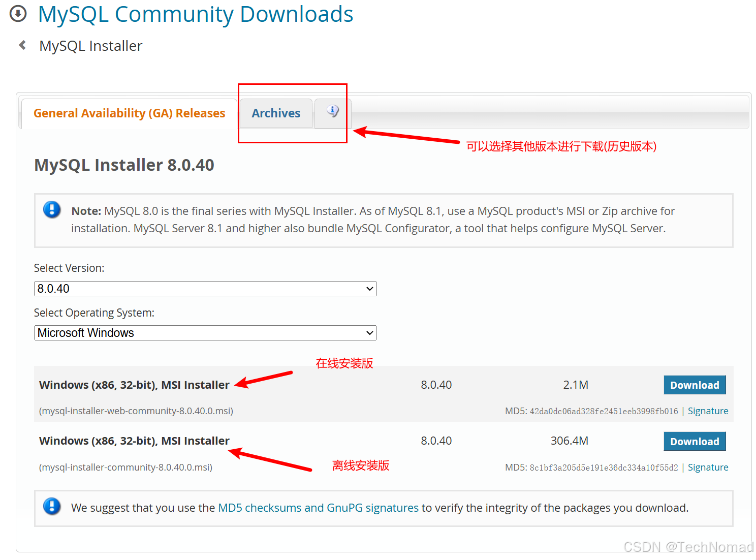Click the 2.1M file size value
The width and height of the screenshot is (756, 560).
tap(576, 385)
